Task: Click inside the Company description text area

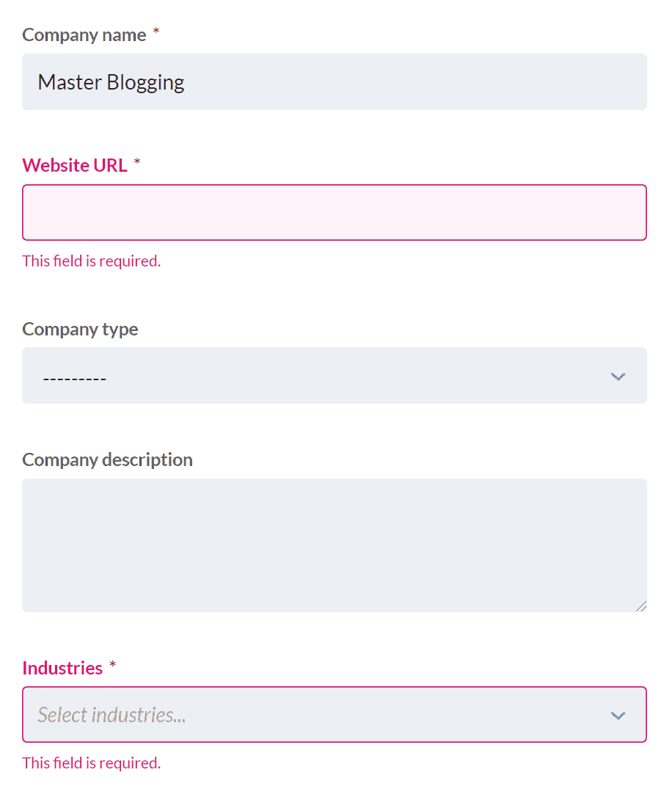Action: coord(335,545)
